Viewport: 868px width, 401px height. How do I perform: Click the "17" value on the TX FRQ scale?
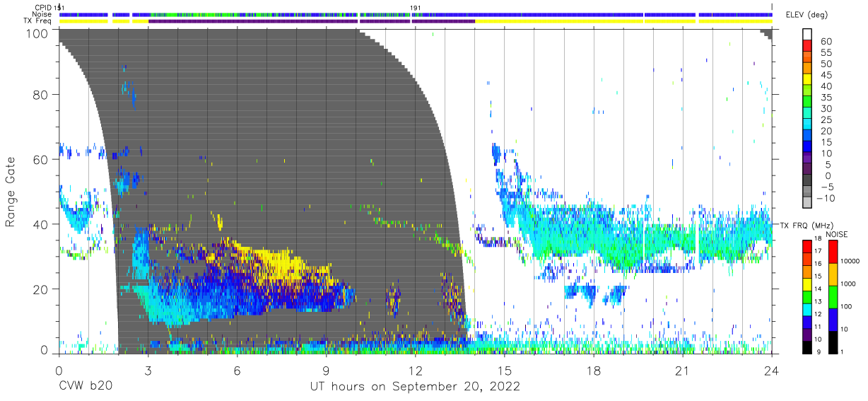(x=819, y=251)
